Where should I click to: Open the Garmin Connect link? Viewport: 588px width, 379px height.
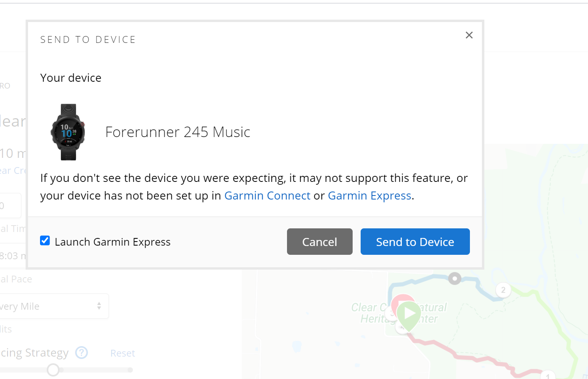coord(267,196)
